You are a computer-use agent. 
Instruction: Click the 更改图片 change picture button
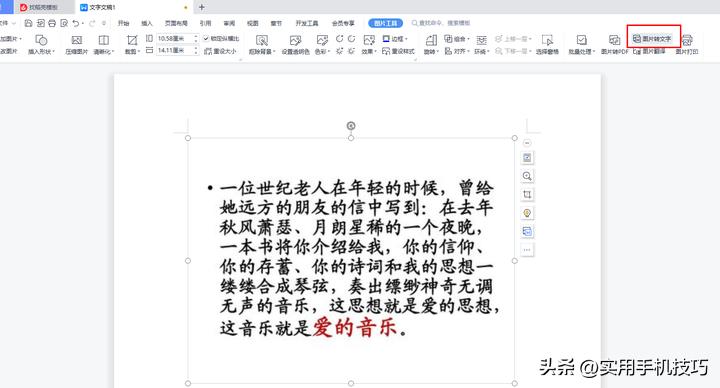[8, 51]
